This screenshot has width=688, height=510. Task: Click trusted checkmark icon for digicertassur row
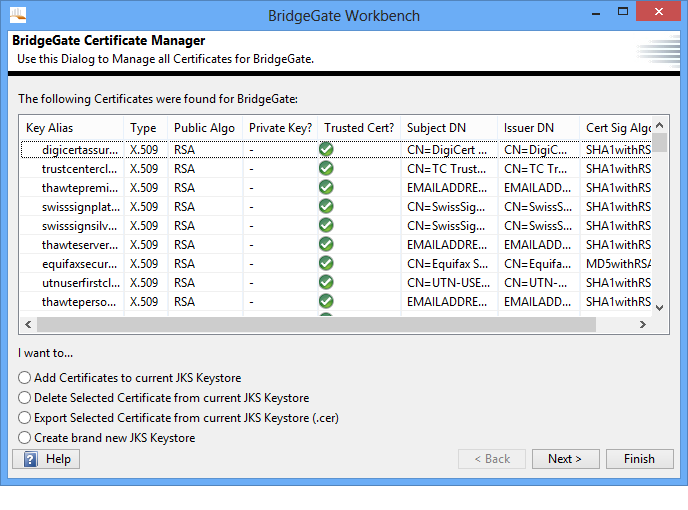[x=326, y=149]
